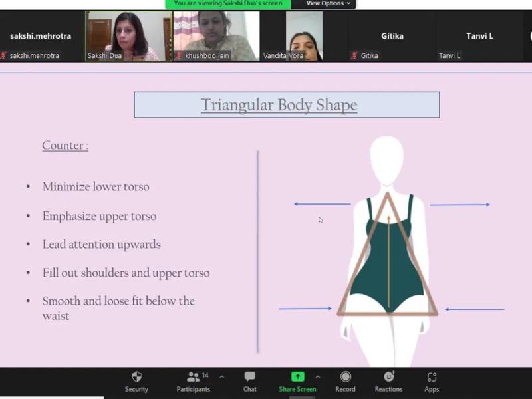532x399 pixels.
Task: Click the muted mic icon on khushboo jain
Action: point(179,55)
